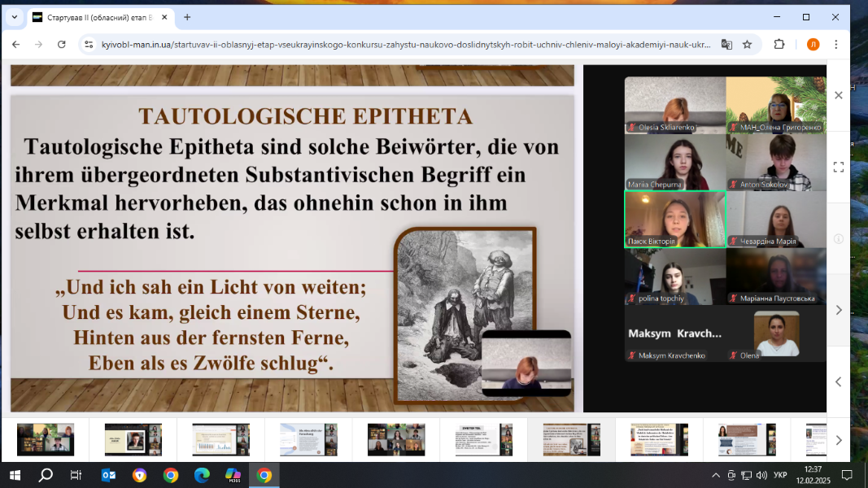Select the first thumbnail in the strip
868x488 pixels.
coord(46,440)
